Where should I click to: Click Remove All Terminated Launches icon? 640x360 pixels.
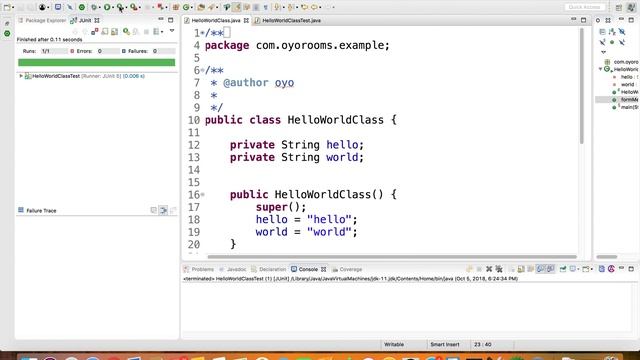(499, 269)
